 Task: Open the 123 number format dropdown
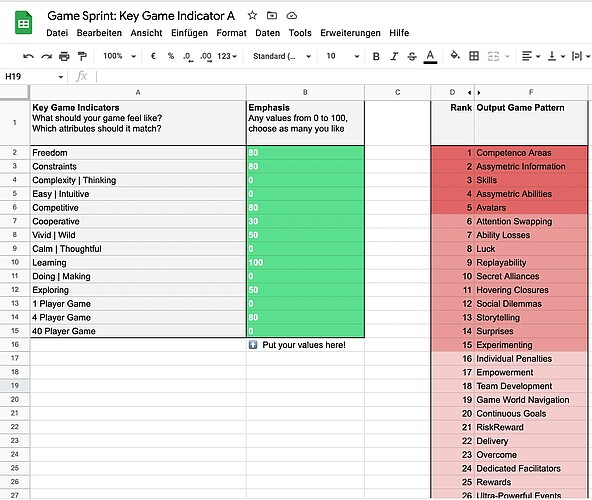227,56
